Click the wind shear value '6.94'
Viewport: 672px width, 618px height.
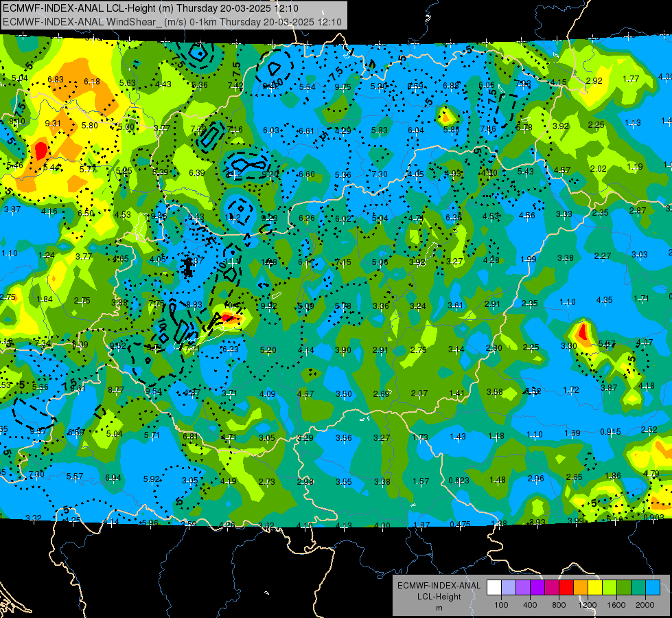(x=113, y=478)
